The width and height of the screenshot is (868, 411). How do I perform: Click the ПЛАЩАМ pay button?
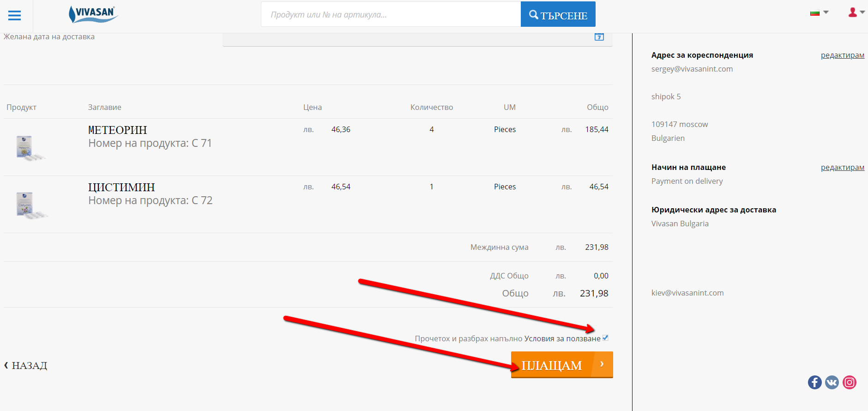562,365
